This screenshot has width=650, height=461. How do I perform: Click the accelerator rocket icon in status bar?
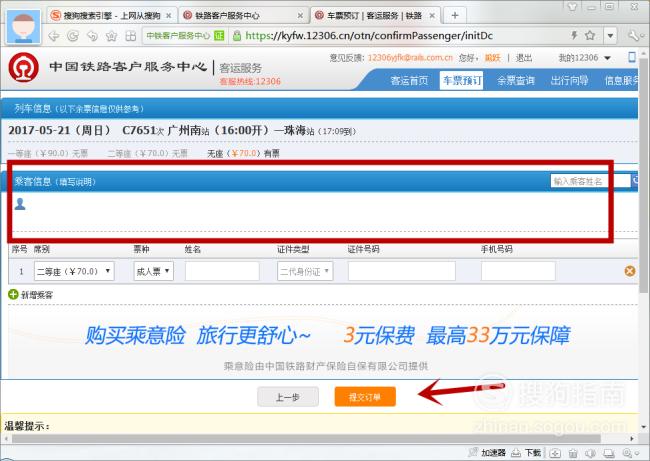pos(473,452)
